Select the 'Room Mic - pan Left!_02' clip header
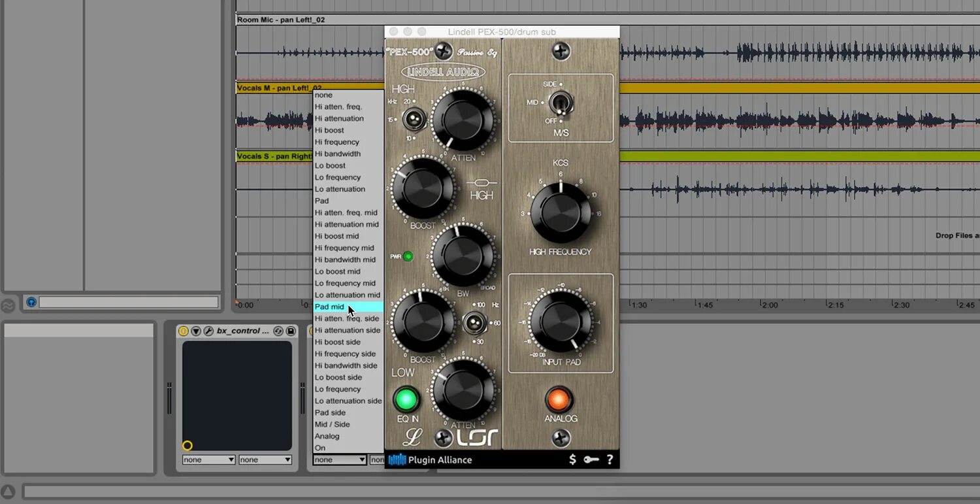 pyautogui.click(x=608, y=20)
